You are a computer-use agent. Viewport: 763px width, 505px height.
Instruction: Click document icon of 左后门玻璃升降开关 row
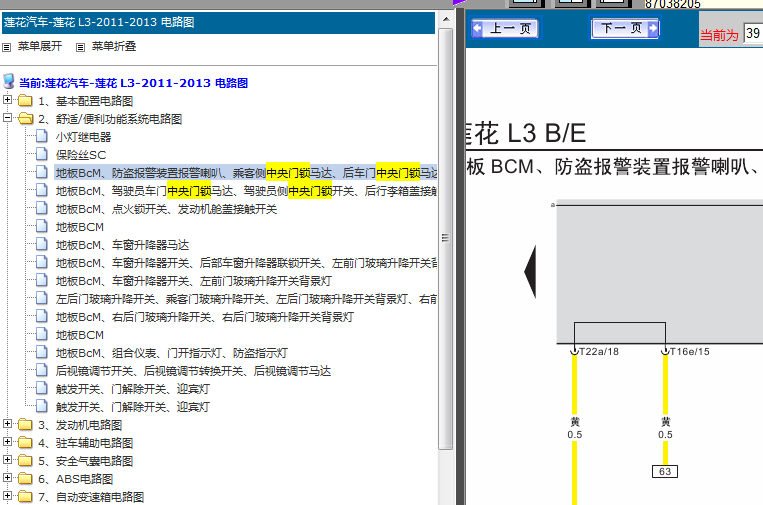click(42, 298)
